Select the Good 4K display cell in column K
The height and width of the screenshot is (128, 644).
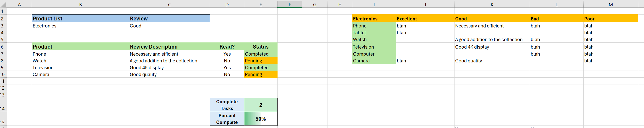tap(492, 47)
